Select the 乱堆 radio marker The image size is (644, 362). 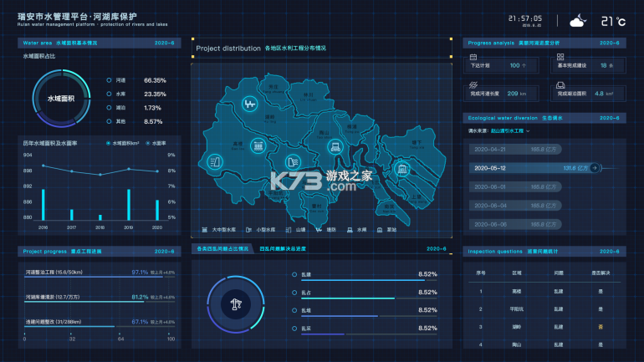[294, 310]
